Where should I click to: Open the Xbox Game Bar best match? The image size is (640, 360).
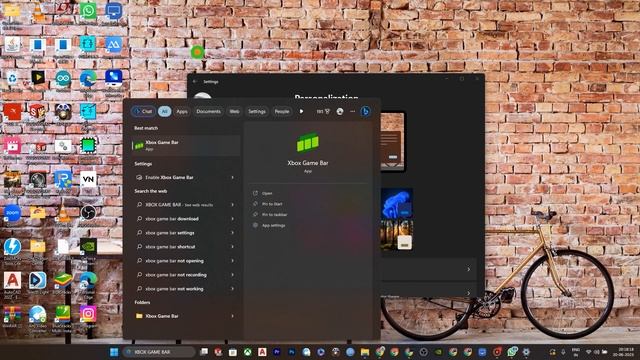pos(186,145)
